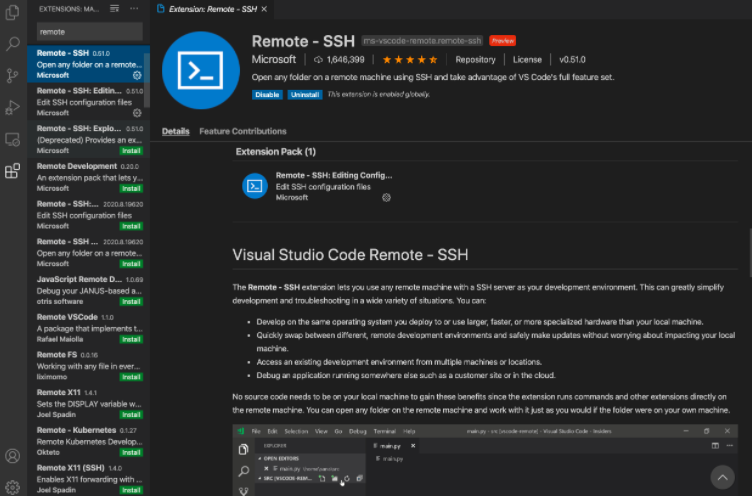Click the scroll-to-top arrow button
The height and width of the screenshot is (496, 752).
[x=722, y=477]
